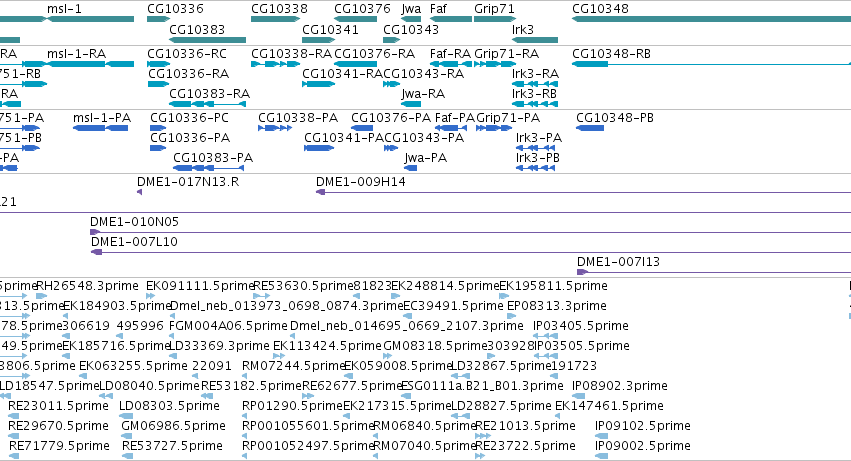851x461 pixels.
Task: Select EST RE53727.5prime
Action: (x=128, y=456)
